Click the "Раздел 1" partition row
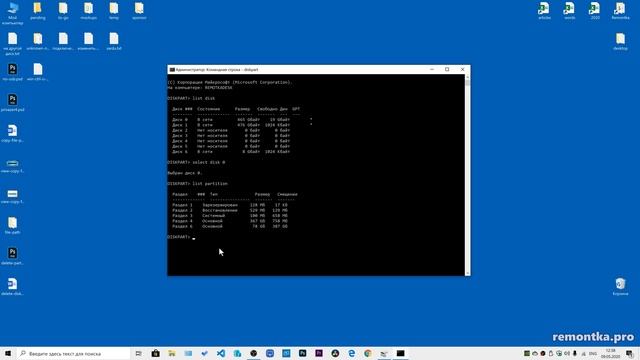Screen dimensions: 640x360 [230, 205]
